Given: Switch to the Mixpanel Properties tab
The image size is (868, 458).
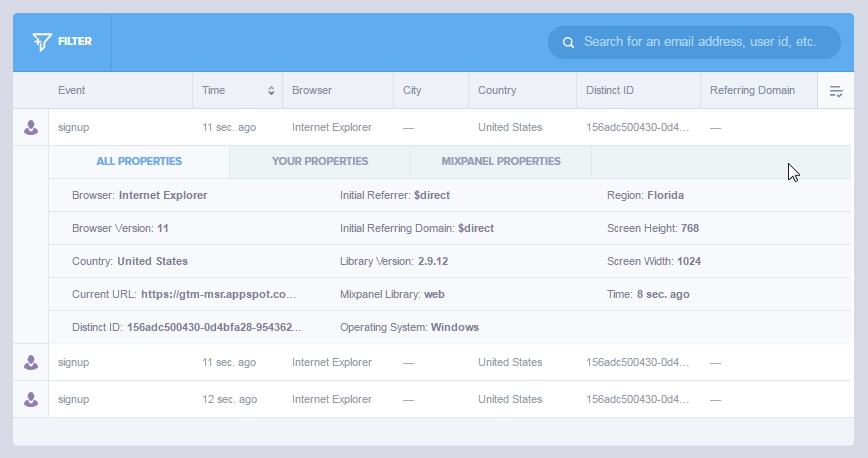Looking at the screenshot, I should coord(501,161).
